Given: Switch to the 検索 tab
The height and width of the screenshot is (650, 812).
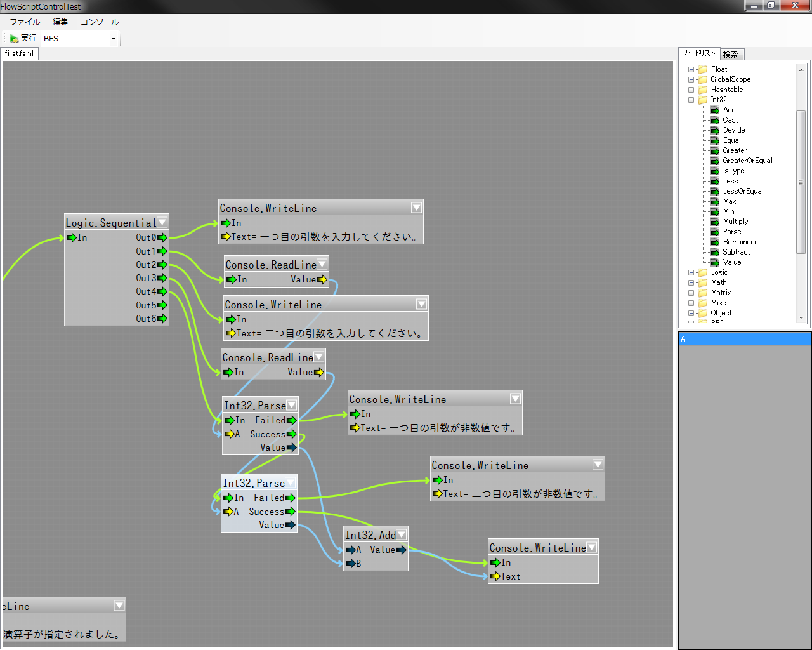Looking at the screenshot, I should pos(731,55).
